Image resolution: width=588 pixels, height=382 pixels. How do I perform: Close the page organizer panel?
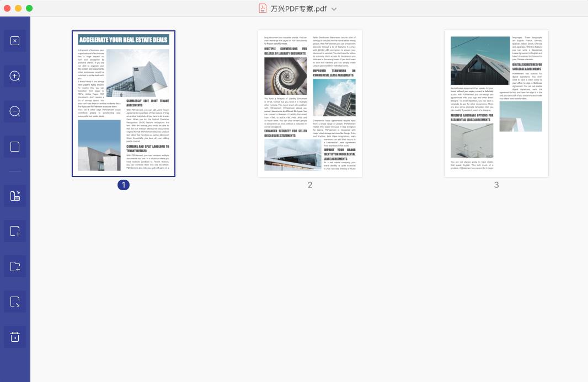coord(15,41)
